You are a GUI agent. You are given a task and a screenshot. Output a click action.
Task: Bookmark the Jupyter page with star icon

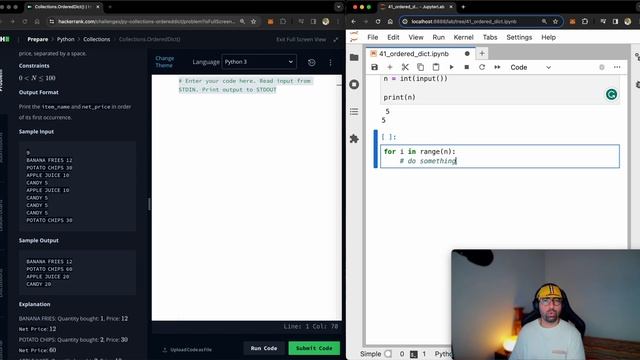tap(555, 21)
